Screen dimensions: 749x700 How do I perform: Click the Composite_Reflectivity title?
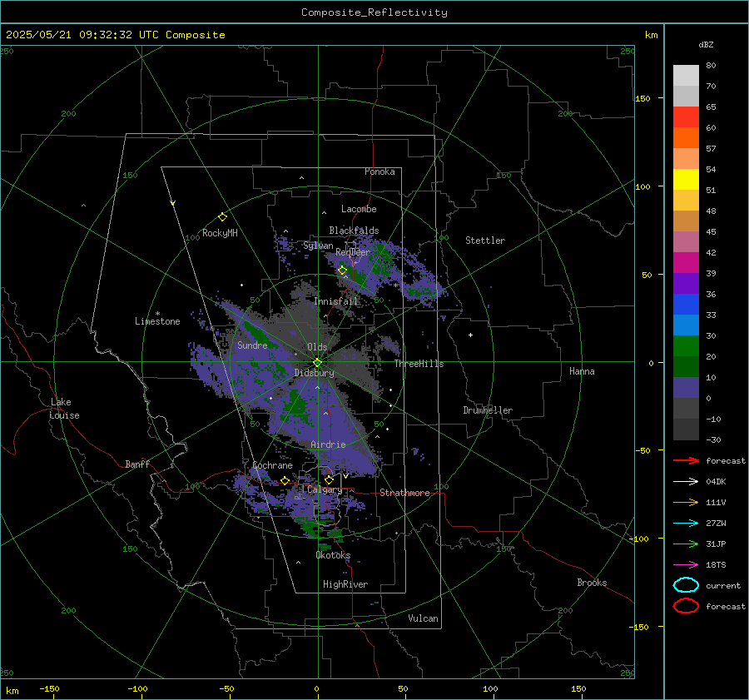pyautogui.click(x=374, y=12)
